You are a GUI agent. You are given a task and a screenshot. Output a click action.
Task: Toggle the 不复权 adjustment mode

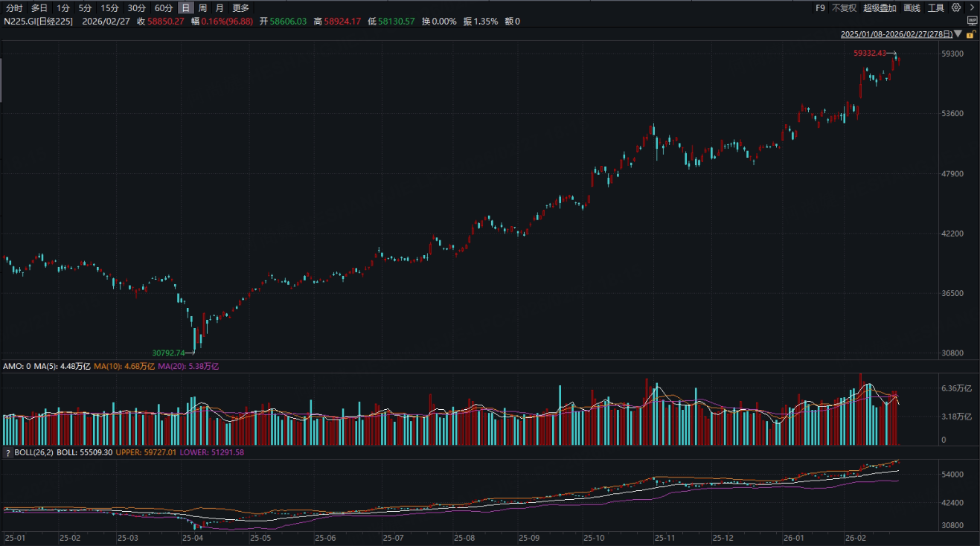pyautogui.click(x=844, y=8)
